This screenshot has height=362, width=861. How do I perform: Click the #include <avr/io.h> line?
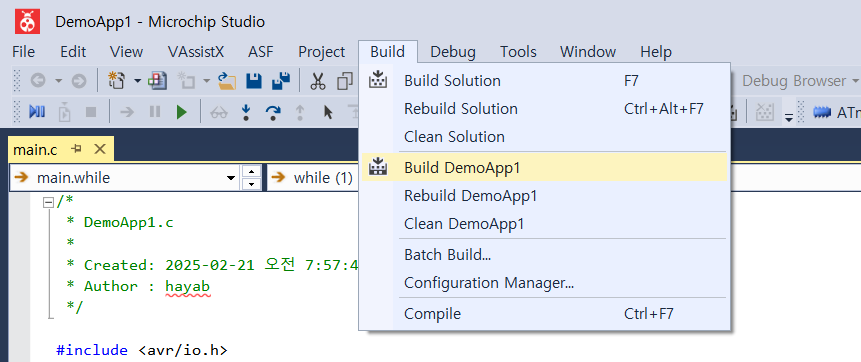click(x=142, y=350)
